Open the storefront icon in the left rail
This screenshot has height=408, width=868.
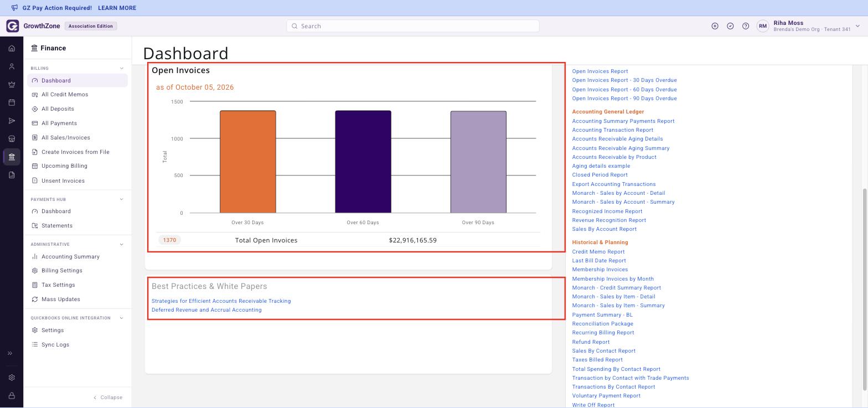12,139
